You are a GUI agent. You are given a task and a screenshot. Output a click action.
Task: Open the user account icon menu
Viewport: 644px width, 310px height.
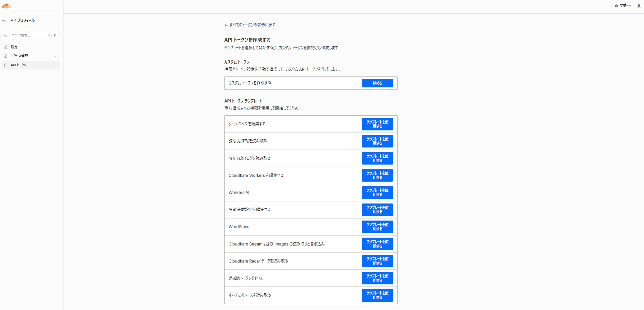(x=639, y=6)
